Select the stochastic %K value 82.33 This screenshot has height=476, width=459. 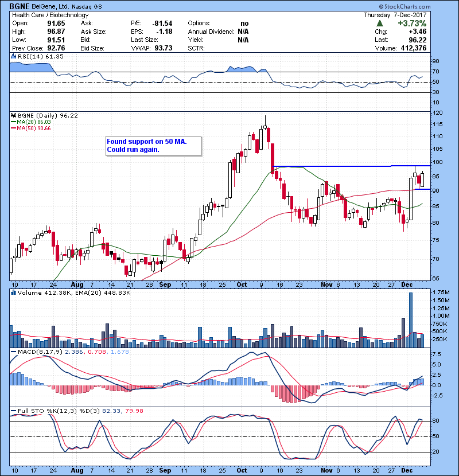click(111, 411)
